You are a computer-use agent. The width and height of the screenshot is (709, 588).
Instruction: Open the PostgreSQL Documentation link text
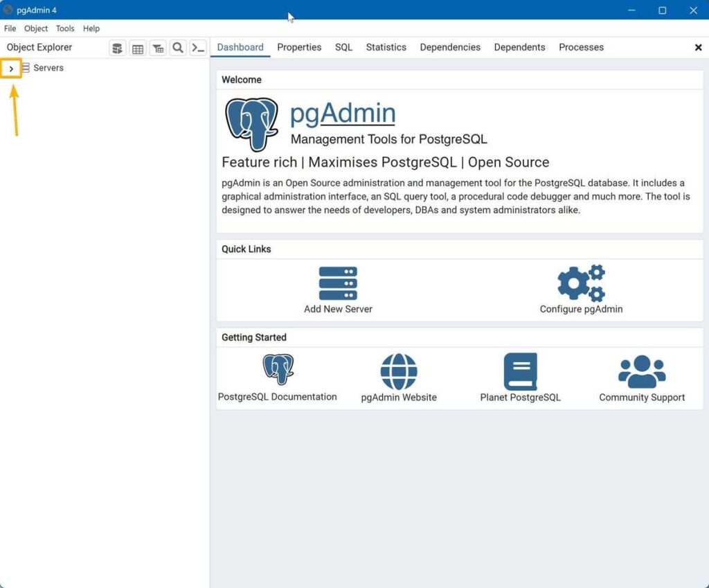pyautogui.click(x=277, y=397)
